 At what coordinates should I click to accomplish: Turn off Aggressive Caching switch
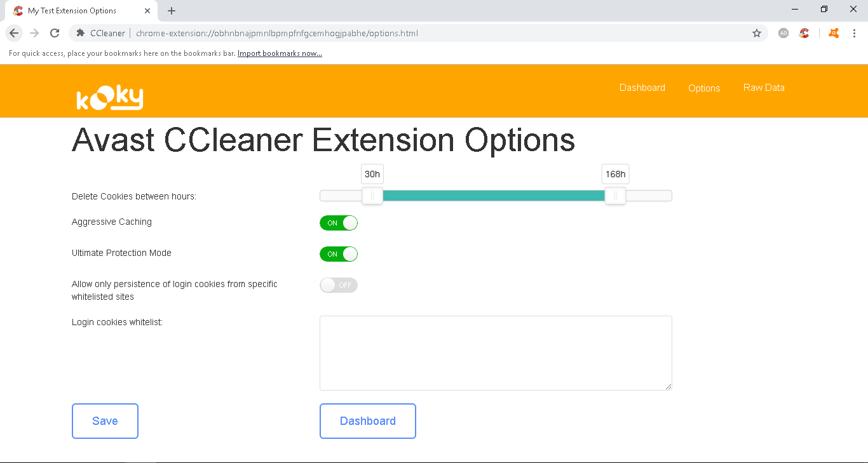click(x=339, y=223)
